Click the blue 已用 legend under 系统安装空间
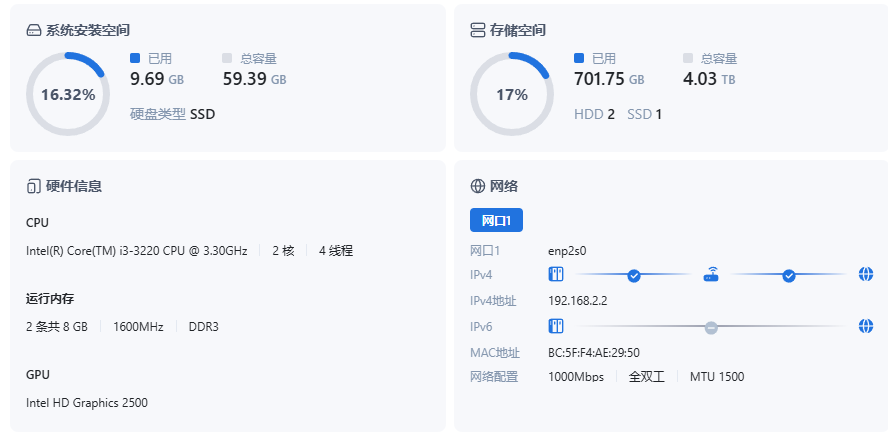The image size is (888, 434). pyautogui.click(x=151, y=58)
